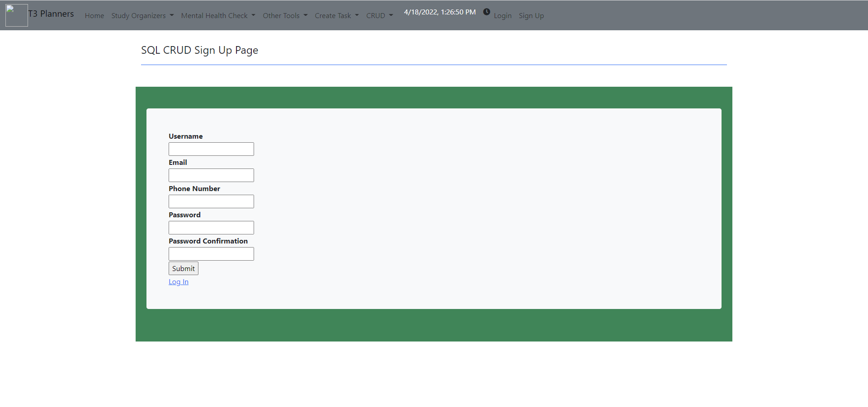This screenshot has width=868, height=407.
Task: Navigate to Home in the navbar
Action: (94, 15)
